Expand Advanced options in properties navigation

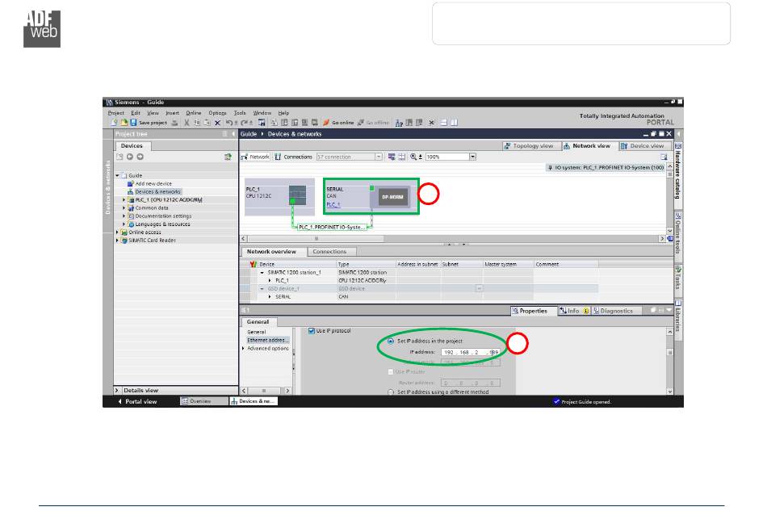point(243,349)
